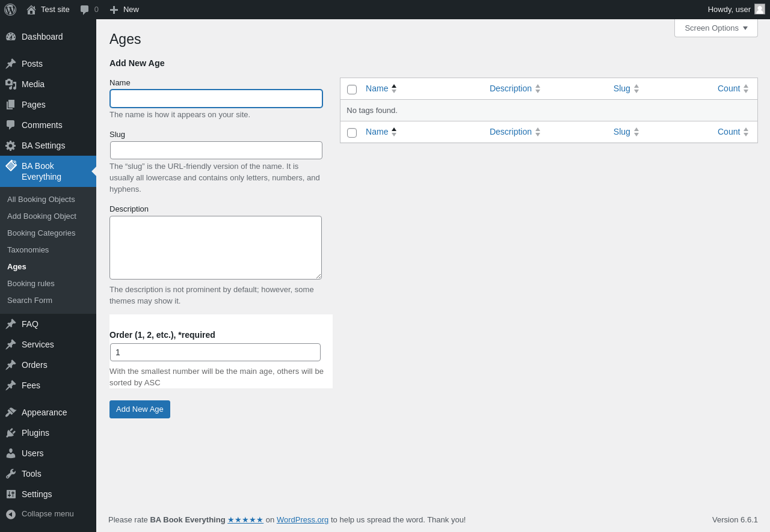This screenshot has width=770, height=532.
Task: Expand the Screen Options dropdown
Action: click(x=716, y=28)
